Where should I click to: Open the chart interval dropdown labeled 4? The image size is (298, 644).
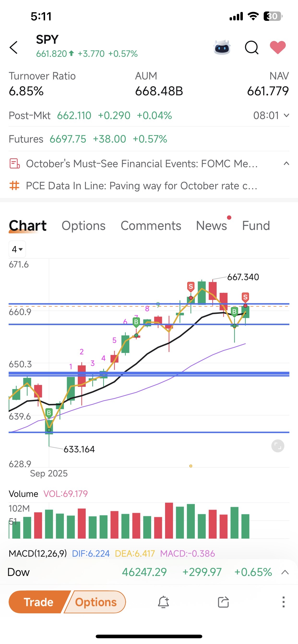point(17,249)
